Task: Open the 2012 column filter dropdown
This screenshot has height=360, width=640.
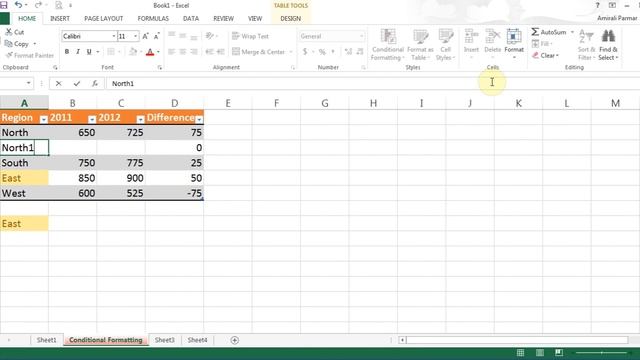Action: tap(140, 119)
